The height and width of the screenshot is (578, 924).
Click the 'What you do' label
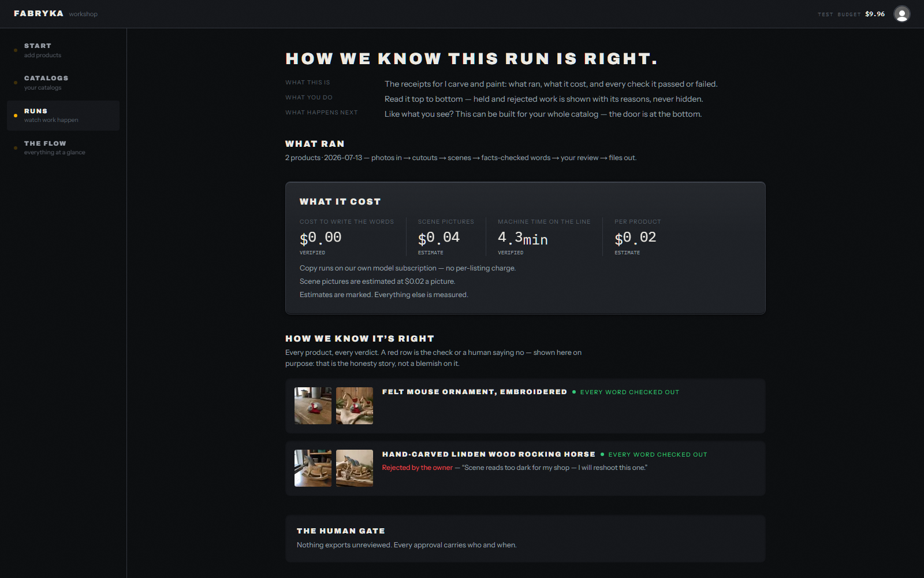(309, 98)
